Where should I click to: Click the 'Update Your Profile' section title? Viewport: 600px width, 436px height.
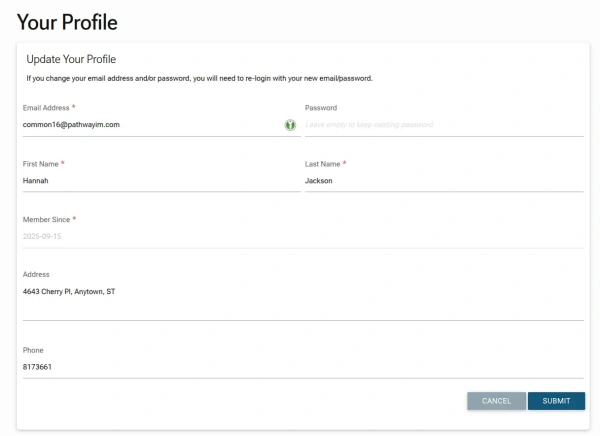pyautogui.click(x=71, y=59)
